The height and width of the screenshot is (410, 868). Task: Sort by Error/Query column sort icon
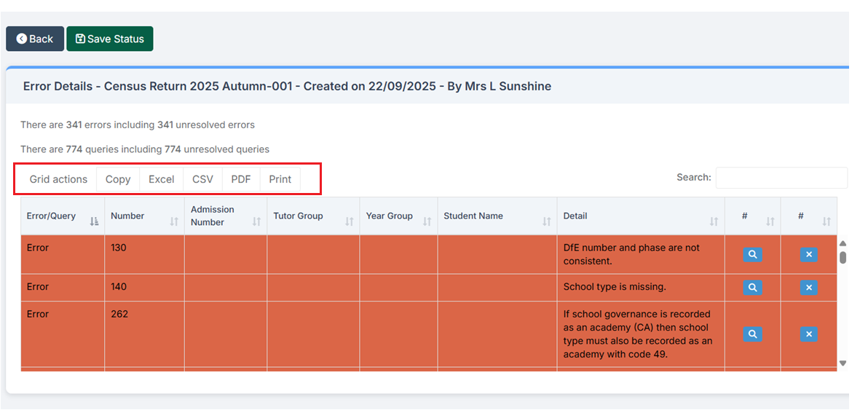[95, 221]
